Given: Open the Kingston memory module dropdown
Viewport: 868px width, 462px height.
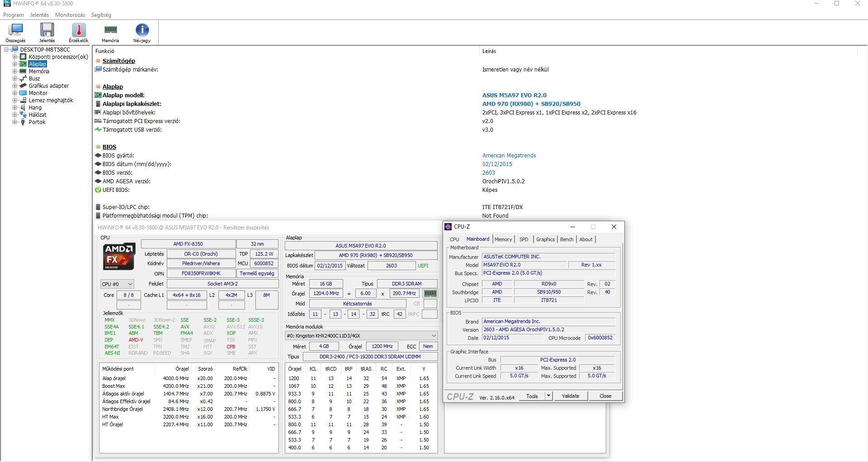Looking at the screenshot, I should (x=361, y=336).
